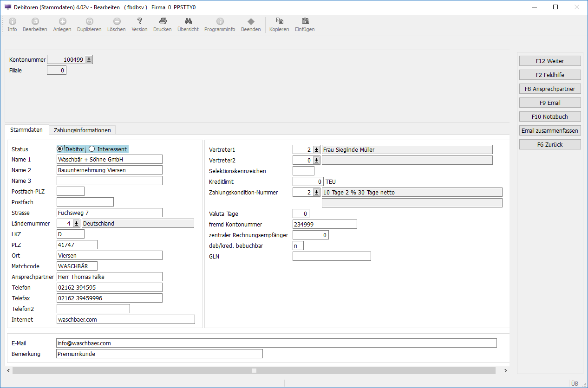Open the Zahlungskondition-Nummer dropdown
The height and width of the screenshot is (388, 588).
tap(316, 192)
